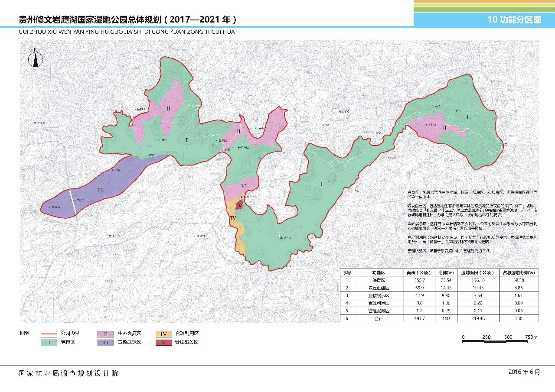
Task: Click the table cell with value 73.54
Action: tap(446, 280)
